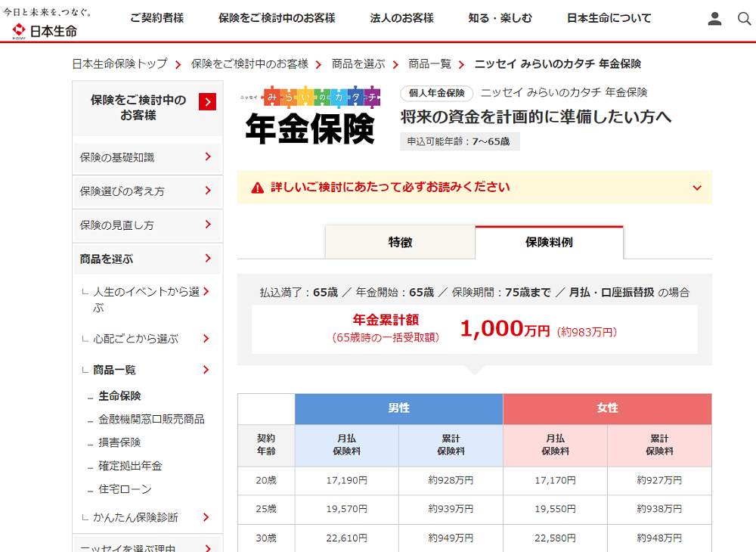Click the 申込可能年齢：7〜65歳 label
The image size is (756, 552).
click(x=459, y=141)
